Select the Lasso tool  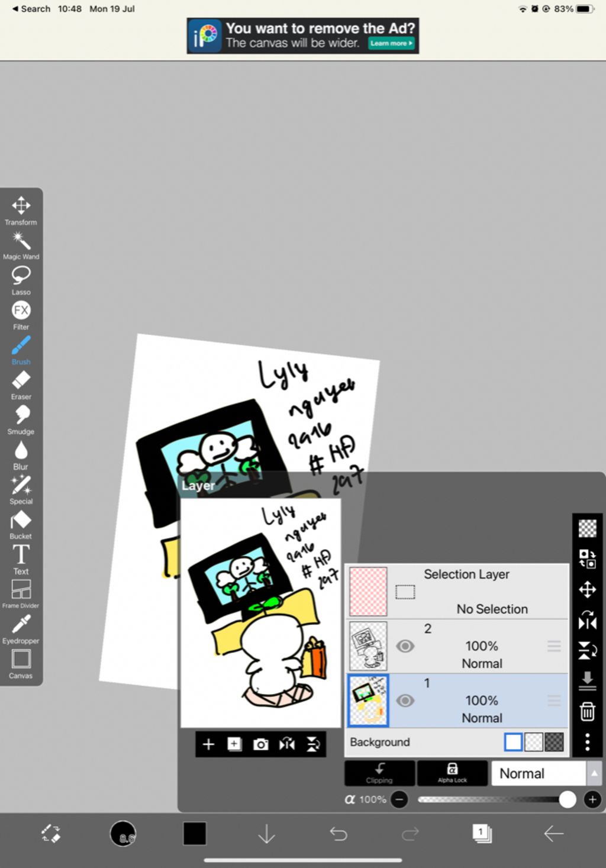[x=21, y=280]
